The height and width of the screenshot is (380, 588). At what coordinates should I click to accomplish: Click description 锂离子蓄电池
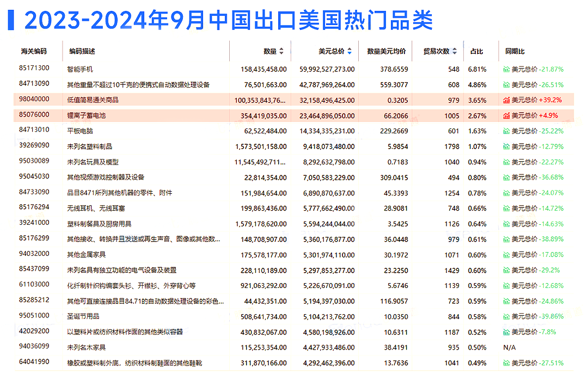point(86,115)
